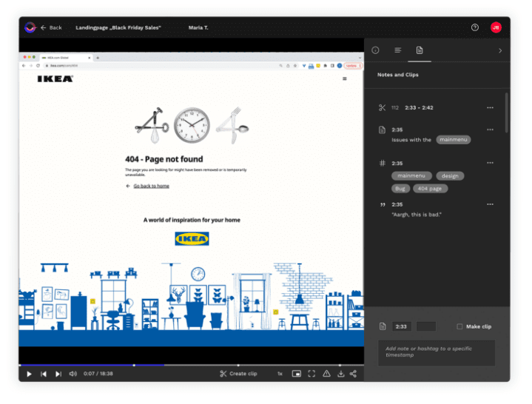
Task: Click mainmenu tag in 'Issues with the' note
Action: coord(454,139)
